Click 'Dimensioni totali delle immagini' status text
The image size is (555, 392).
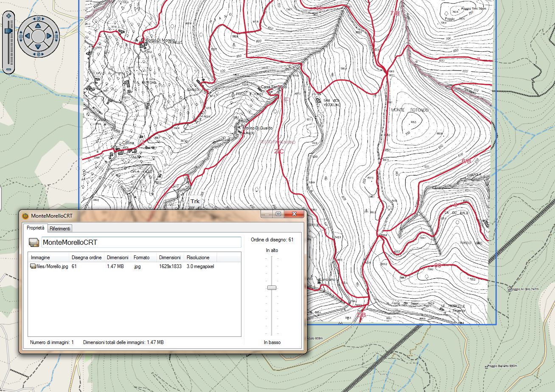click(x=123, y=342)
